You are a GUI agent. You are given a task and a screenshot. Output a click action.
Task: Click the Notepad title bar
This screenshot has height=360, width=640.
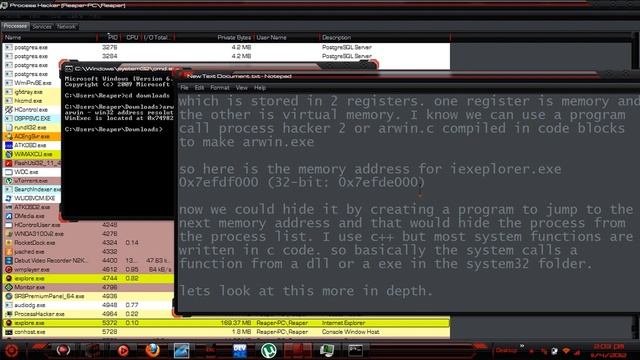pos(408,76)
